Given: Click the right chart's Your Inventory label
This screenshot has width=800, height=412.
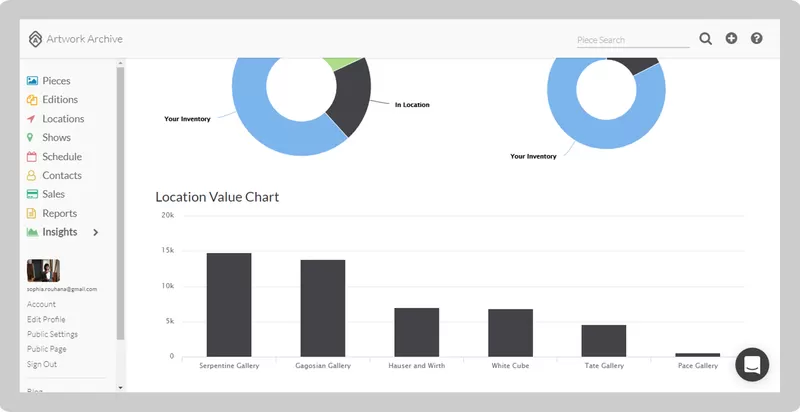Looking at the screenshot, I should (x=533, y=157).
